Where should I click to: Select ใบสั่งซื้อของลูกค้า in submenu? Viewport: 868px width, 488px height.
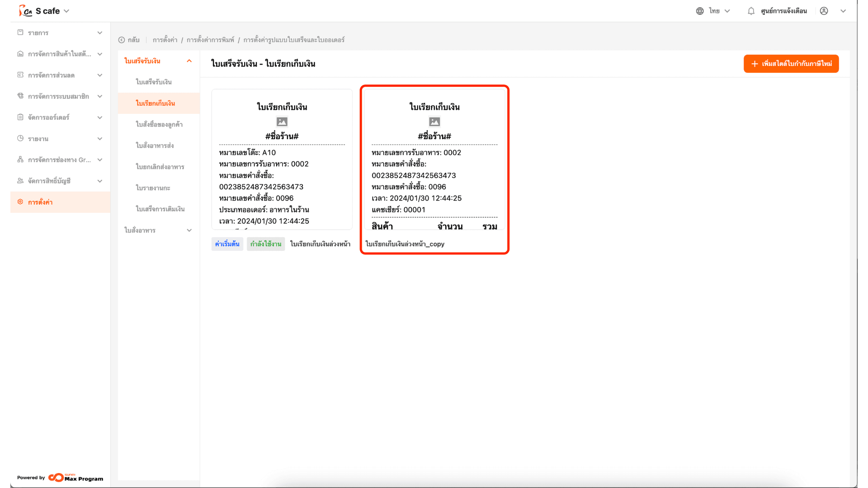159,124
